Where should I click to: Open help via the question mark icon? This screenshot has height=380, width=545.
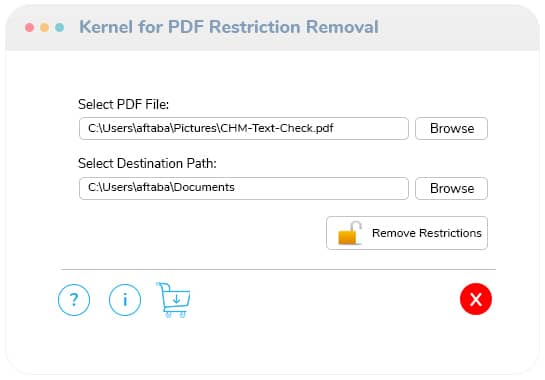coord(74,300)
